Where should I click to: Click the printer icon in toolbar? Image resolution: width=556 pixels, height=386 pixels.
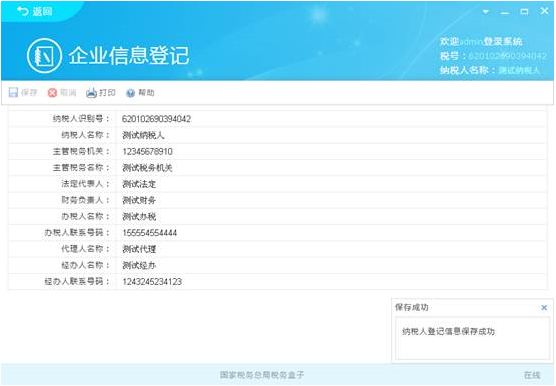91,93
